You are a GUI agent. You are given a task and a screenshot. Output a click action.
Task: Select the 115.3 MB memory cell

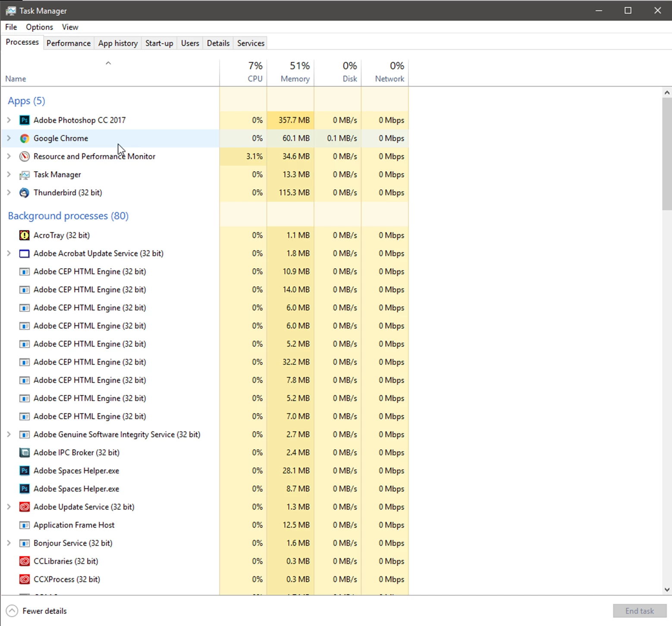(291, 193)
